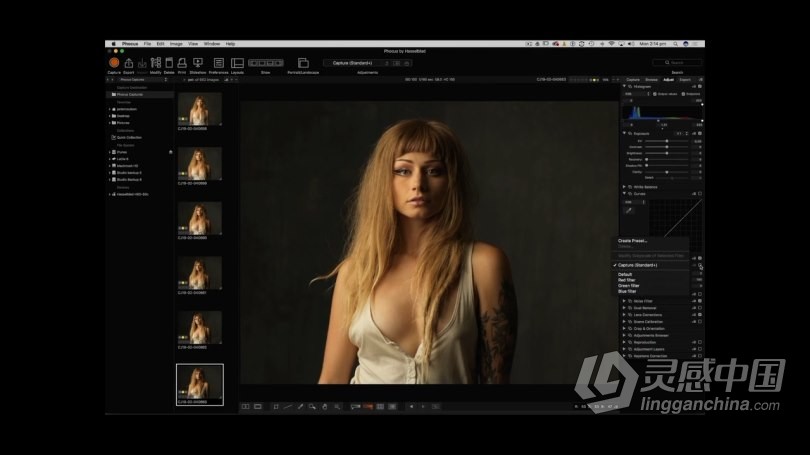The width and height of the screenshot is (810, 455).
Task: Click the Contrast slider handle
Action: click(x=667, y=147)
